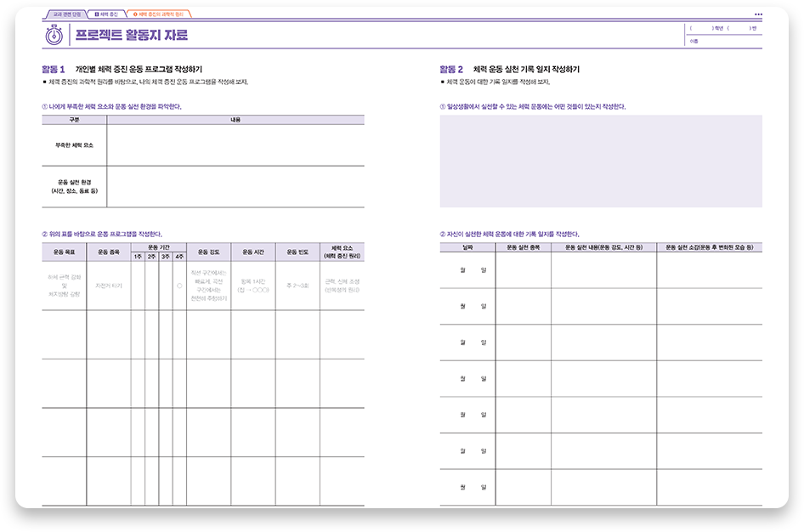The image size is (804, 532).
Task: Click the '2주' week sub-header
Action: (x=152, y=257)
